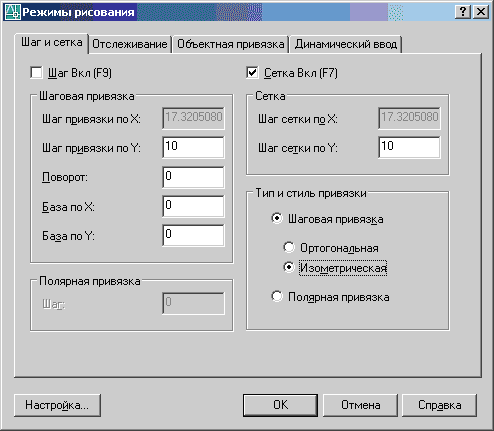Image resolution: width=494 pixels, height=431 pixels.
Task: Choose the Шаговая привязка radio button
Action: (x=277, y=219)
